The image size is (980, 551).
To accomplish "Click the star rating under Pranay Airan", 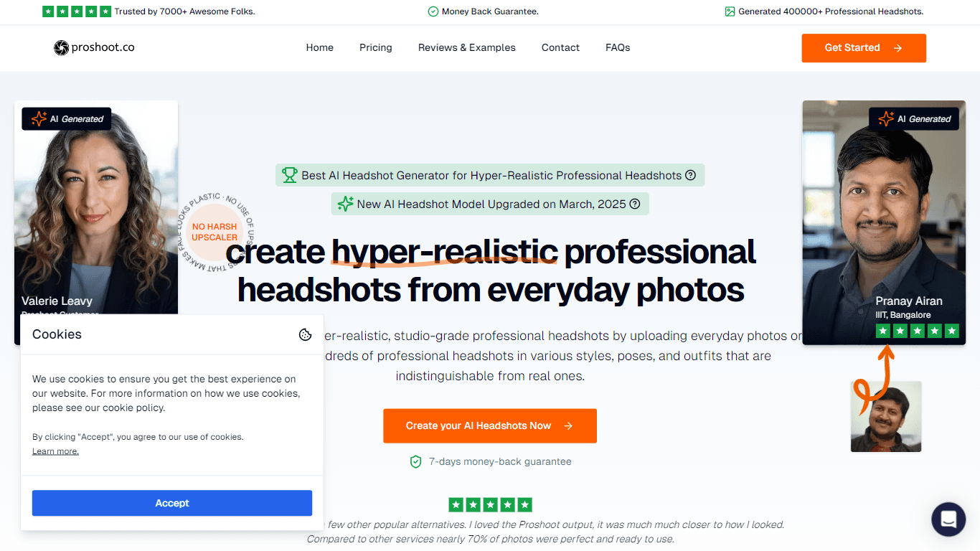I will coord(918,331).
